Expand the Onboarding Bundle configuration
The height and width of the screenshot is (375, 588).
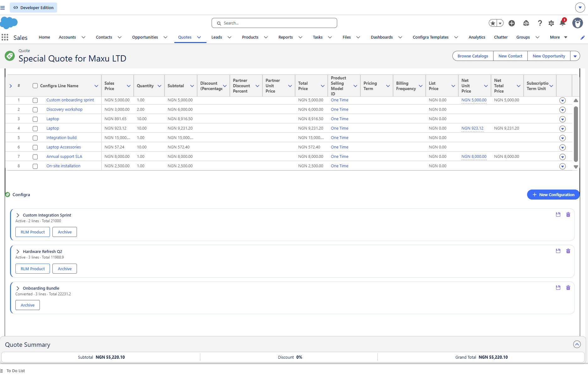[x=18, y=288]
